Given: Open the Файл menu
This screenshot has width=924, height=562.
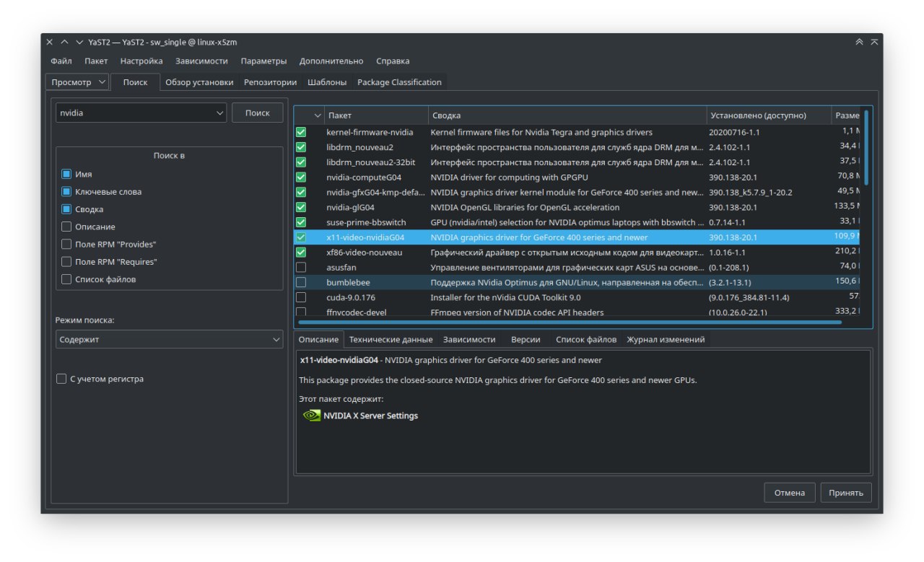Looking at the screenshot, I should pyautogui.click(x=61, y=61).
